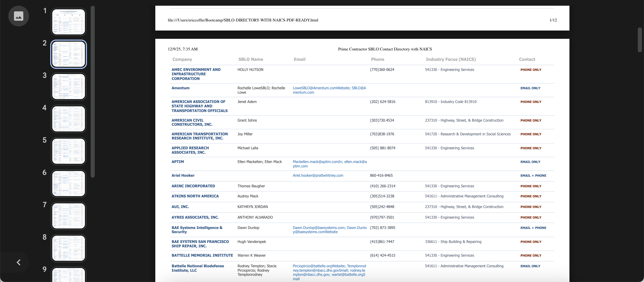Viewport: 644px width, 282px height.
Task: Select page 8 thumbnail
Action: pyautogui.click(x=69, y=248)
